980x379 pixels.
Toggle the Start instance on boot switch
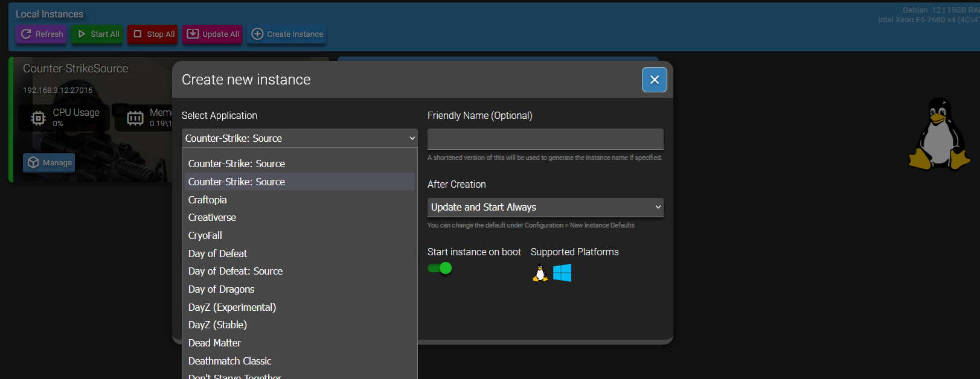(x=440, y=269)
